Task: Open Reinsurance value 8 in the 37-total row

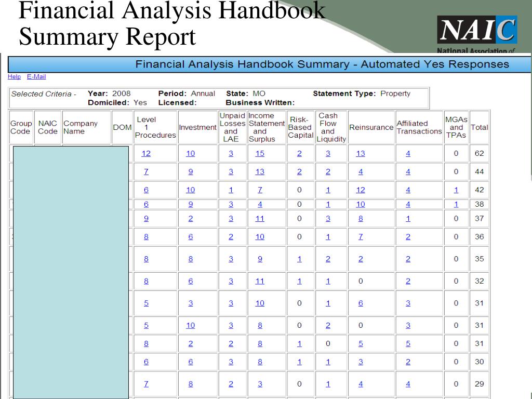Action: point(361,219)
